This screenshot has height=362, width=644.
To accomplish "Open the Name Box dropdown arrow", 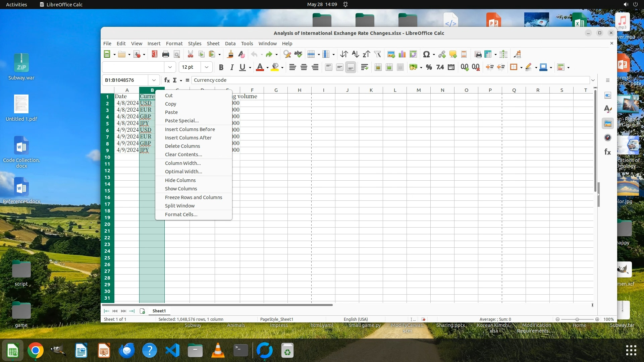I will tap(154, 80).
